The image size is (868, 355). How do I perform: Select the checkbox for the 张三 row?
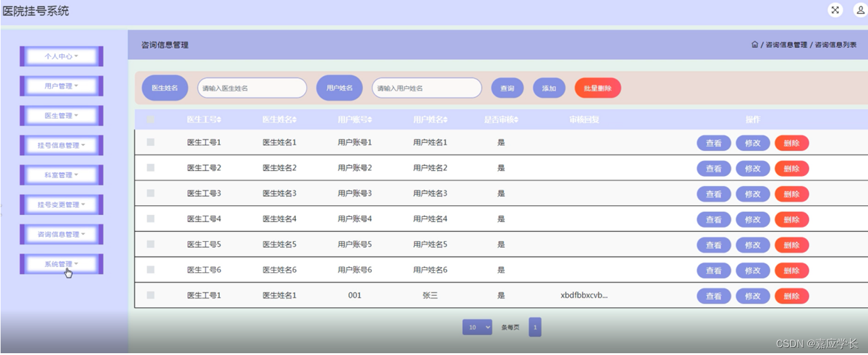(x=151, y=295)
